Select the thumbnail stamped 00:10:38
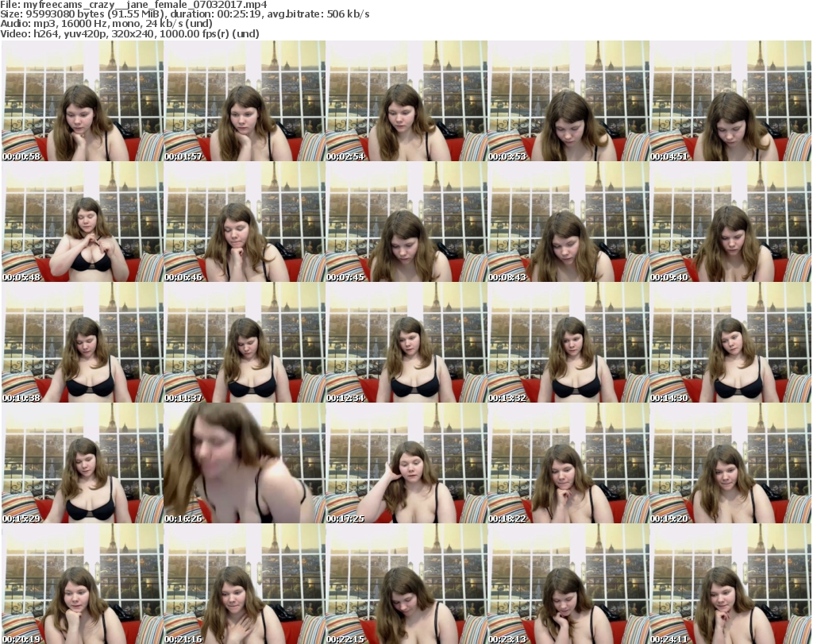 [x=83, y=342]
